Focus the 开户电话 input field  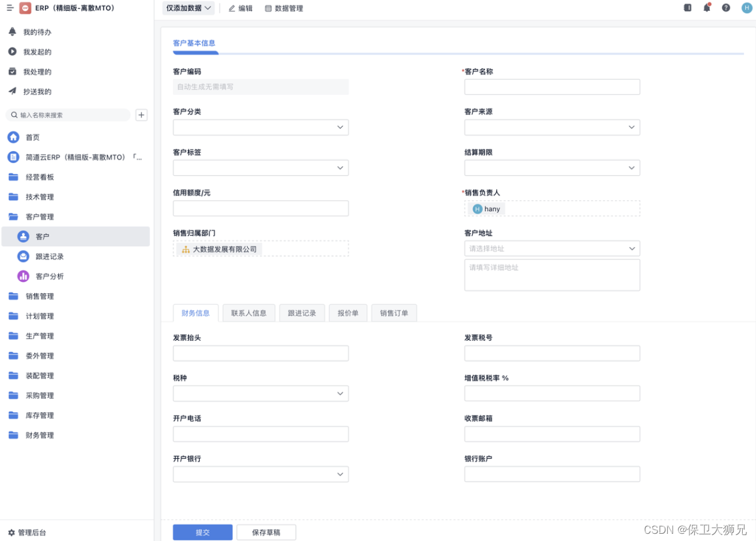tap(260, 434)
